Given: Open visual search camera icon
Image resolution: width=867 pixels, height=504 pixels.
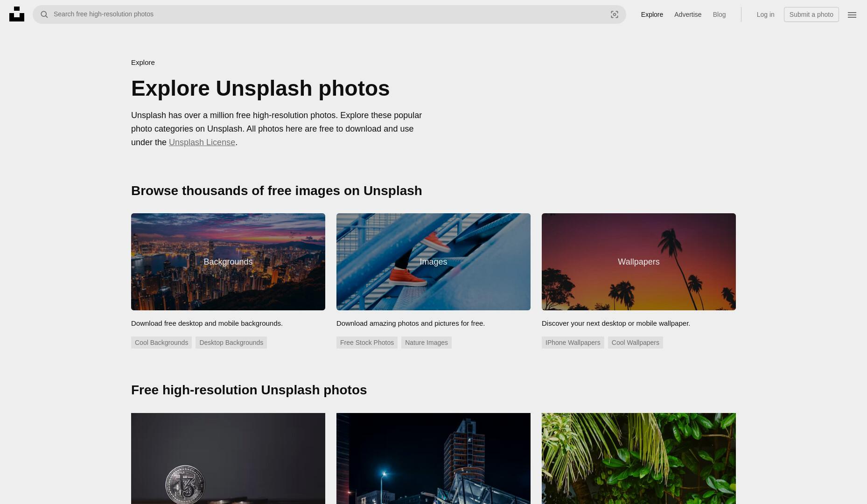Looking at the screenshot, I should 615,14.
